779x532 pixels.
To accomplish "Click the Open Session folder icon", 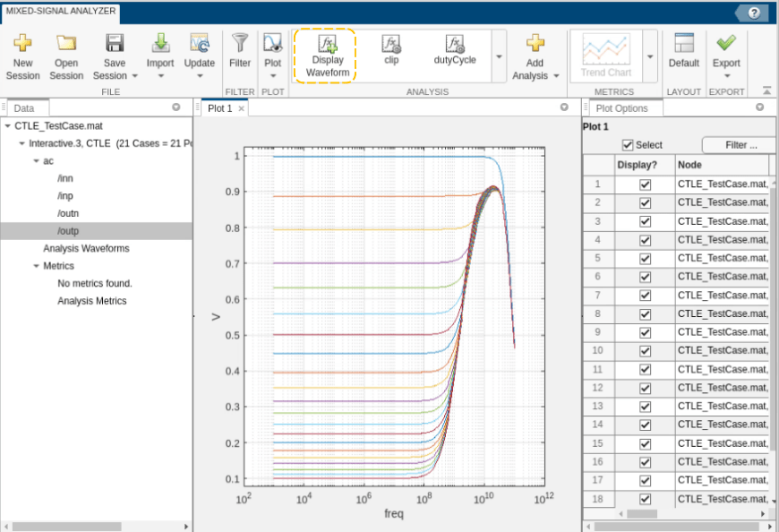I will click(66, 43).
